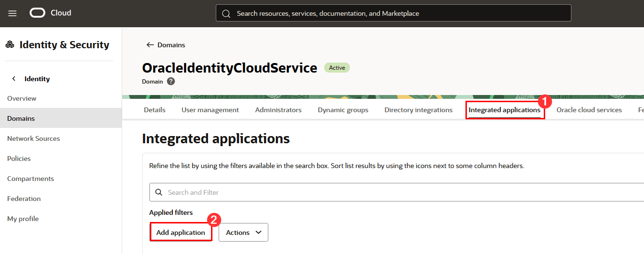Image resolution: width=644 pixels, height=254 pixels.
Task: Click the search magnifier icon in top bar
Action: 226,13
